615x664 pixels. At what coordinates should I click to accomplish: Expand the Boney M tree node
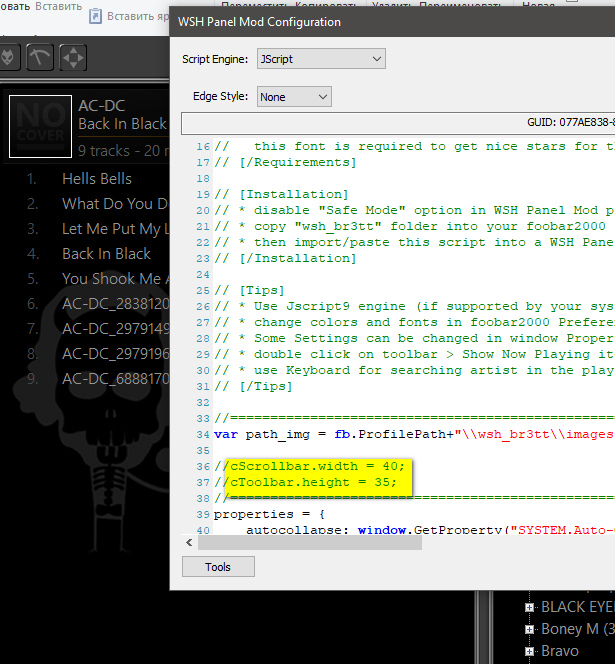[529, 629]
